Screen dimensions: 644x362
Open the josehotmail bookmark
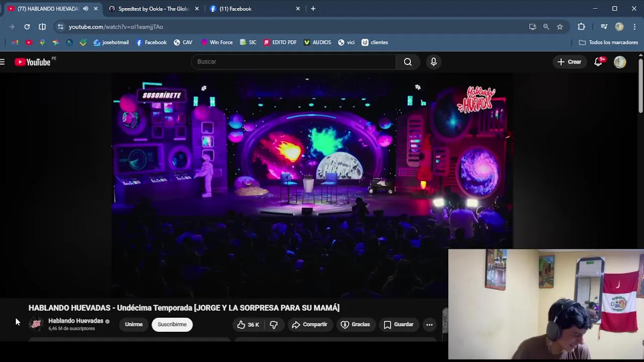coord(111,42)
